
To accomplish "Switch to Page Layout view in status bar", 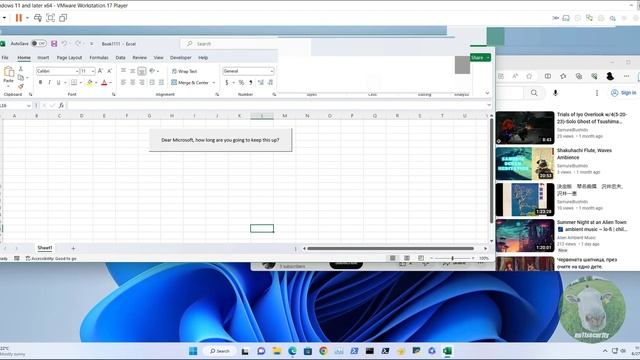I will [407, 258].
